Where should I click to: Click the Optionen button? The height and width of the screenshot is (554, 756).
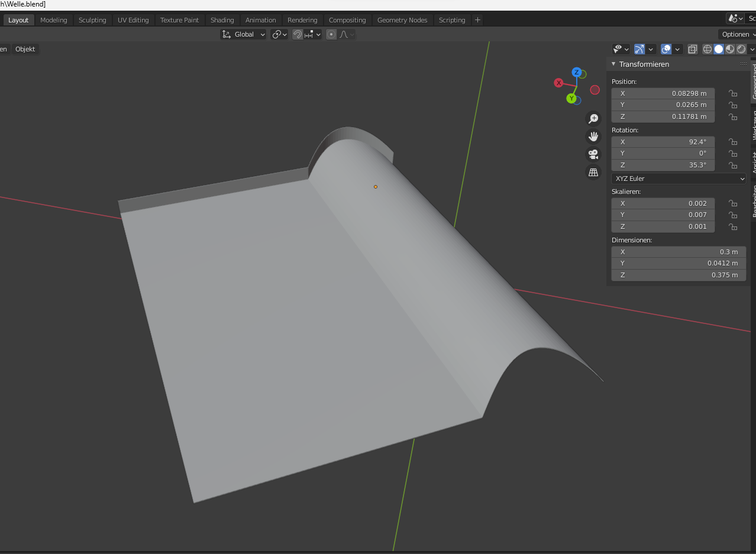[x=736, y=34]
